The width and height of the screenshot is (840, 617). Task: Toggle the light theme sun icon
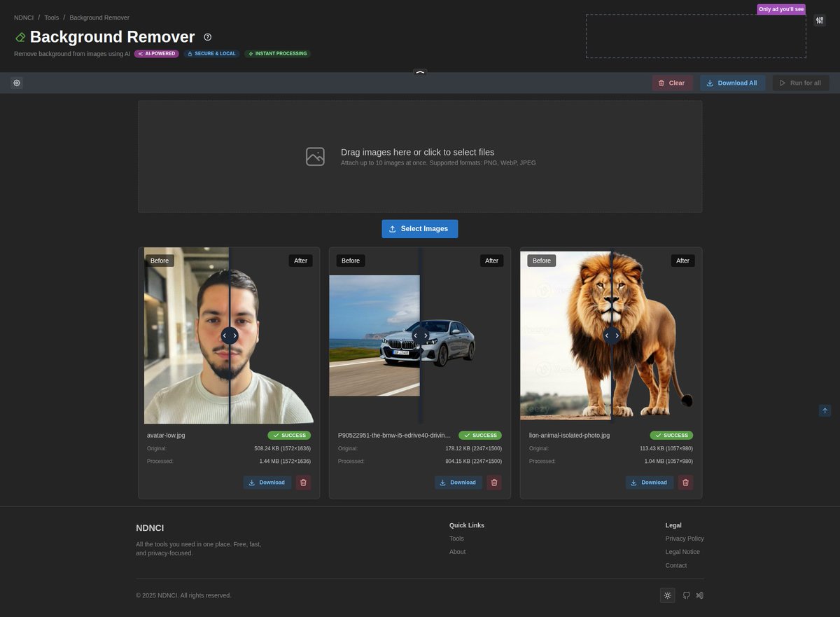[668, 595]
